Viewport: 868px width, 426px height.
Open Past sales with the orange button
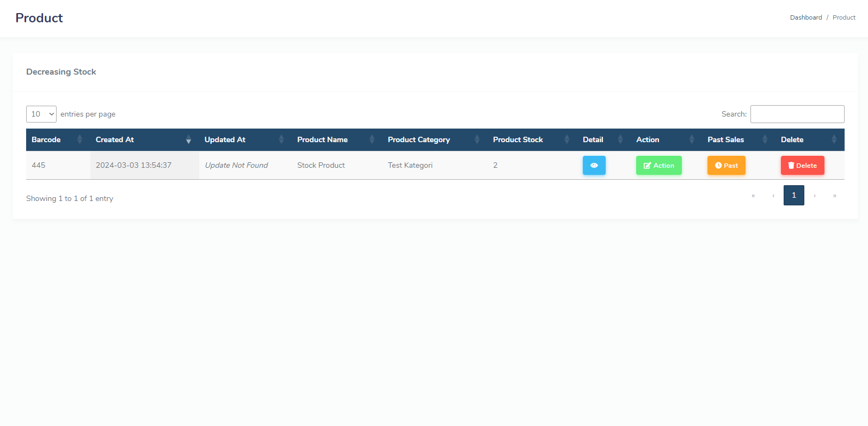(726, 166)
